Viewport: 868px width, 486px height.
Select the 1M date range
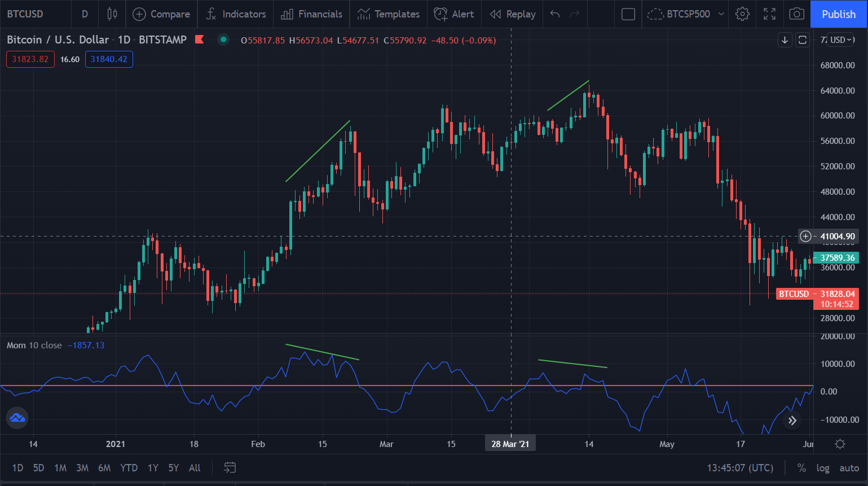tap(60, 468)
